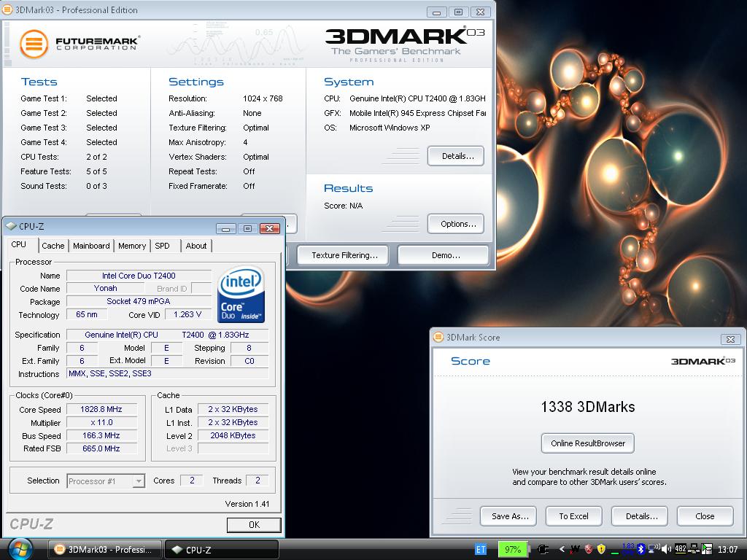Click the Code Name value 'Yonah'

click(x=105, y=288)
